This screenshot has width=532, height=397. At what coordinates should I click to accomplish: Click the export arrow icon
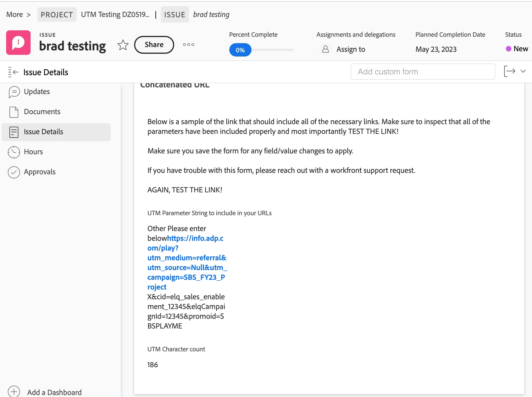tap(510, 71)
